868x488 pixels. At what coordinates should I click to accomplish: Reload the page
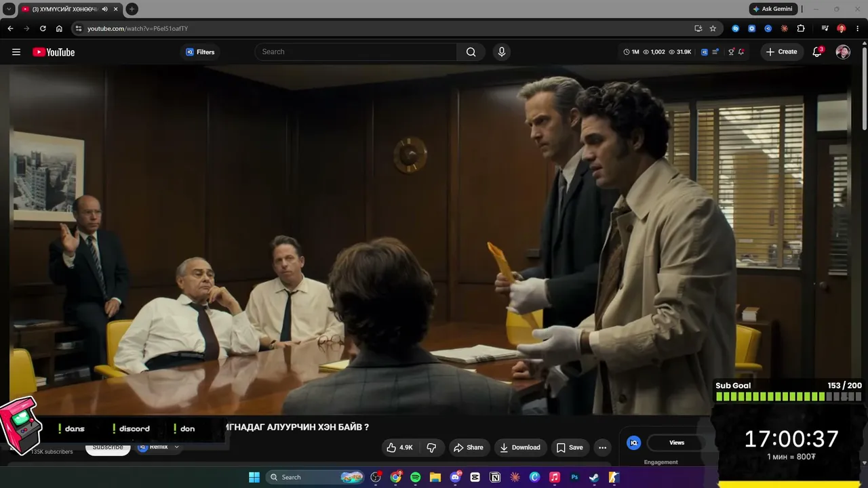tap(43, 28)
